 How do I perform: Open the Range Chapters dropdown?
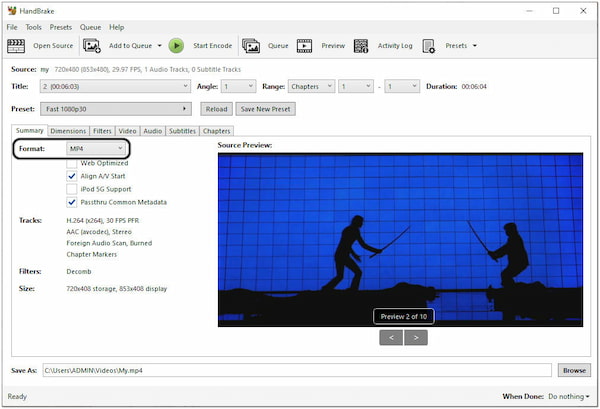pyautogui.click(x=310, y=87)
